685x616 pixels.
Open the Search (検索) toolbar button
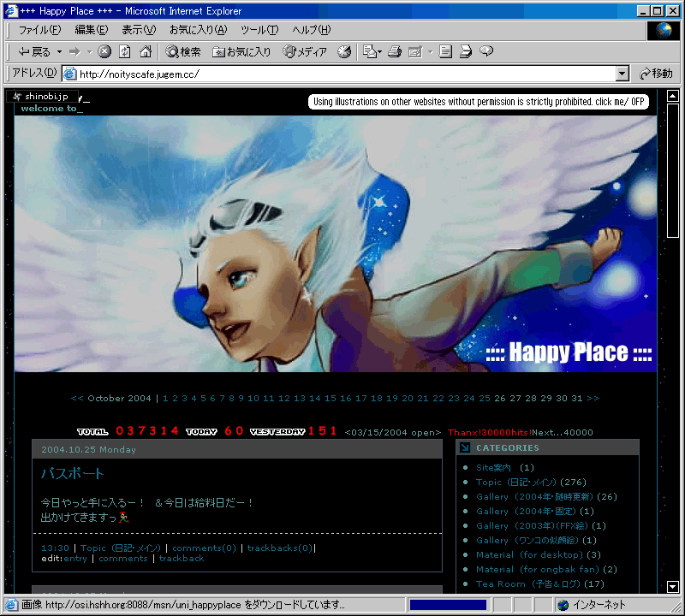point(183,52)
